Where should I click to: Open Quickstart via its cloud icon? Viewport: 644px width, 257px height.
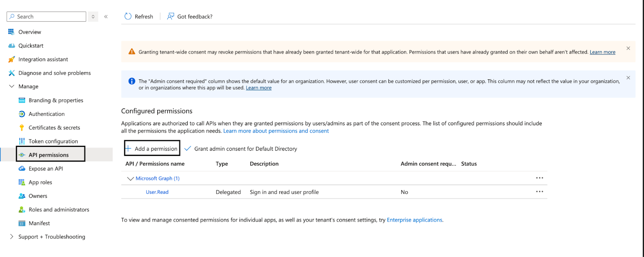pos(11,46)
